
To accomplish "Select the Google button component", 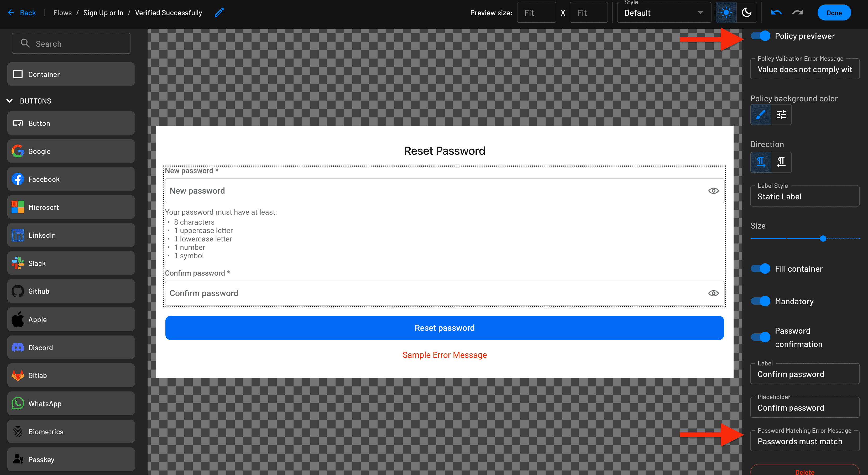I will [71, 151].
